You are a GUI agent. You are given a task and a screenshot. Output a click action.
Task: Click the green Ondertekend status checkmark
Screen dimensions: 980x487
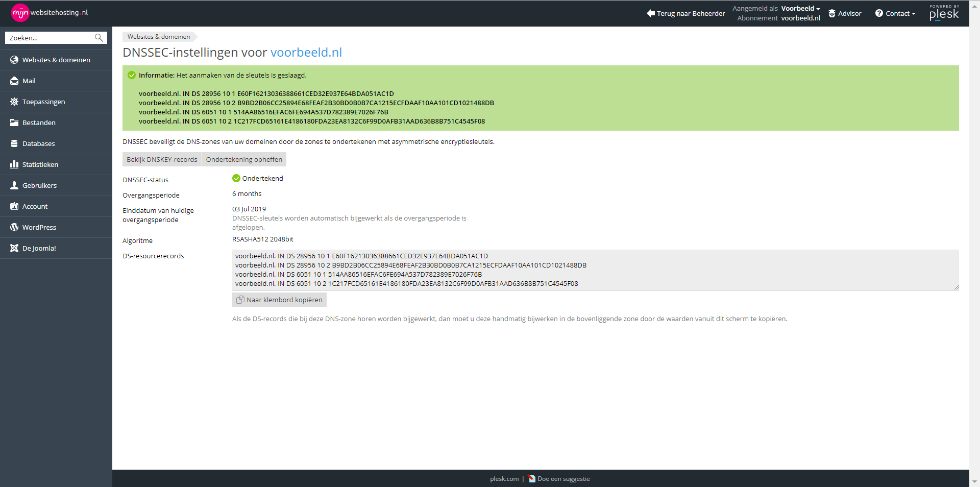[x=236, y=178]
